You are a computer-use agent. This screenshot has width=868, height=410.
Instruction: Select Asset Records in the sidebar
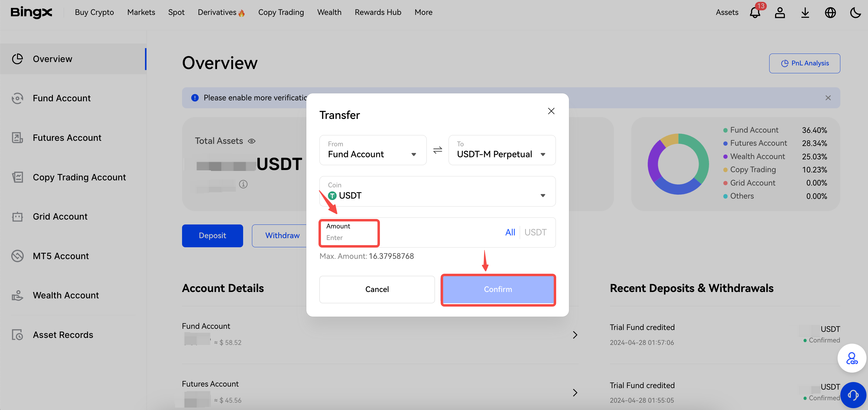point(73,335)
